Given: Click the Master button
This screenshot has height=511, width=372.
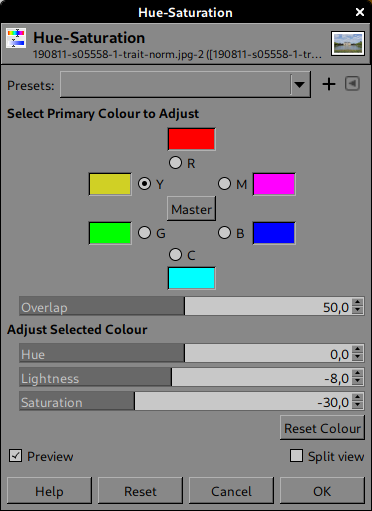Looking at the screenshot, I should click(191, 209).
